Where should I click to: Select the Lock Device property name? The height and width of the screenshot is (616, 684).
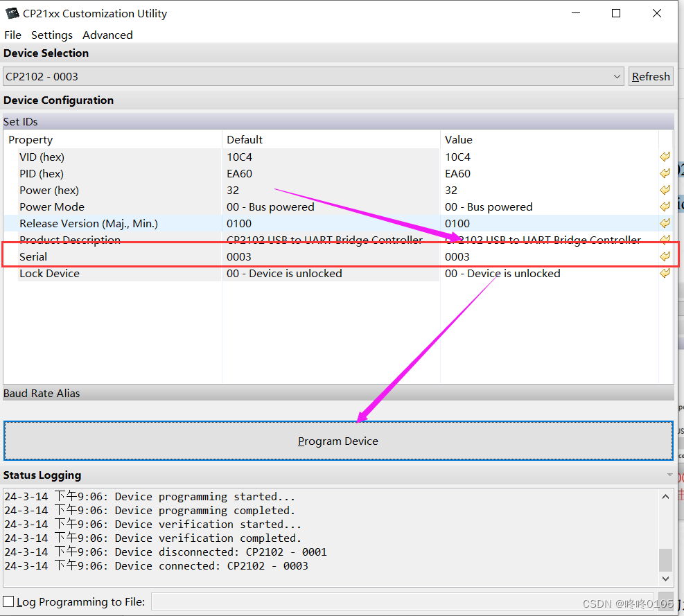click(49, 273)
